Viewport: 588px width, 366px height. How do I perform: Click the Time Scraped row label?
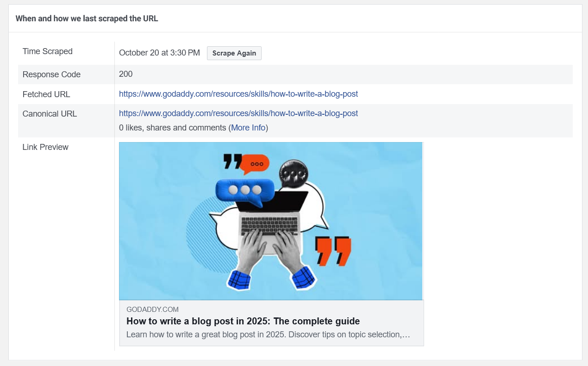pos(47,51)
